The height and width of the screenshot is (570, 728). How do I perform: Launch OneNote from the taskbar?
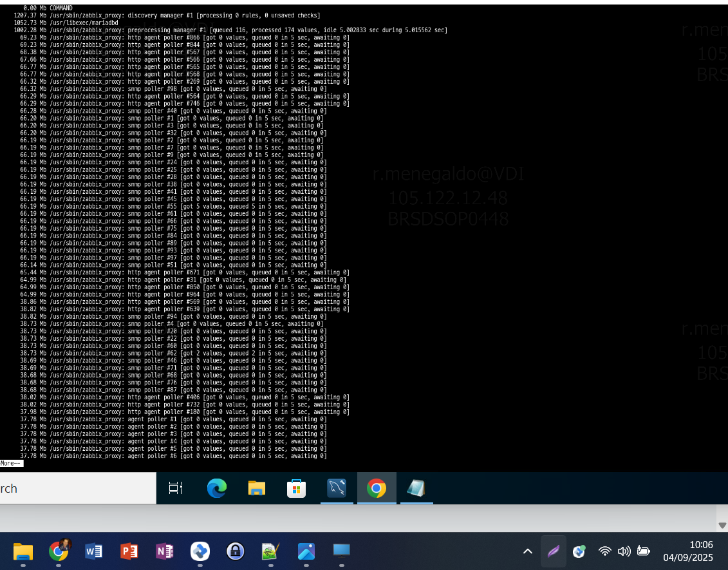pyautogui.click(x=164, y=551)
